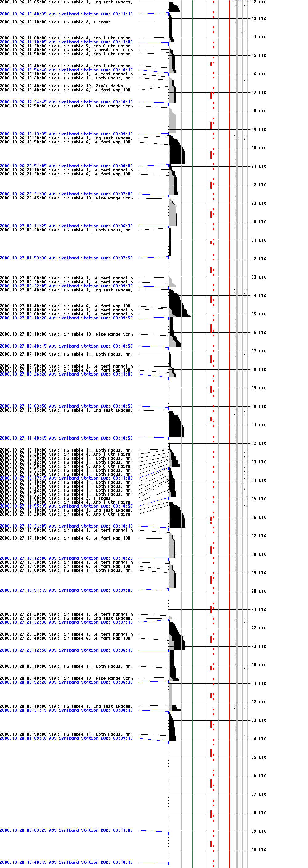Select the 2006.10.28_00:10:00 FG Table 11 entry
Viewport: 308px width, 868px height.
point(66,666)
